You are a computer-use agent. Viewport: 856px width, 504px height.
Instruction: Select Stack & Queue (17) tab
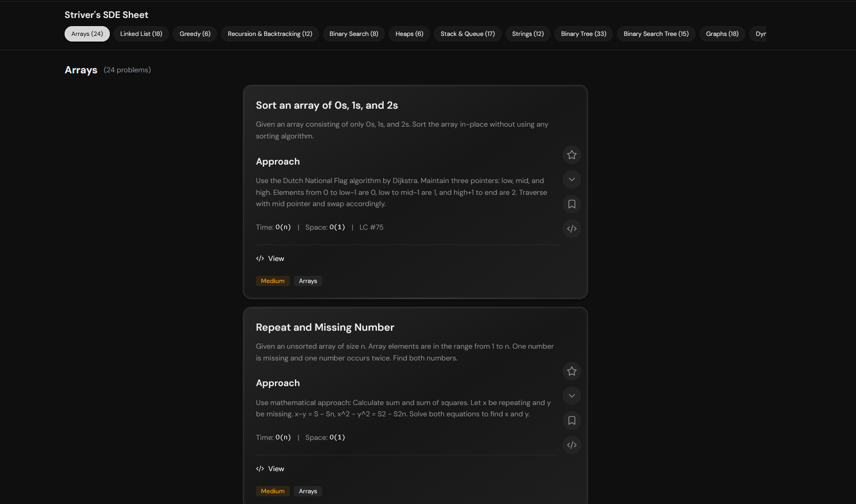(x=468, y=34)
